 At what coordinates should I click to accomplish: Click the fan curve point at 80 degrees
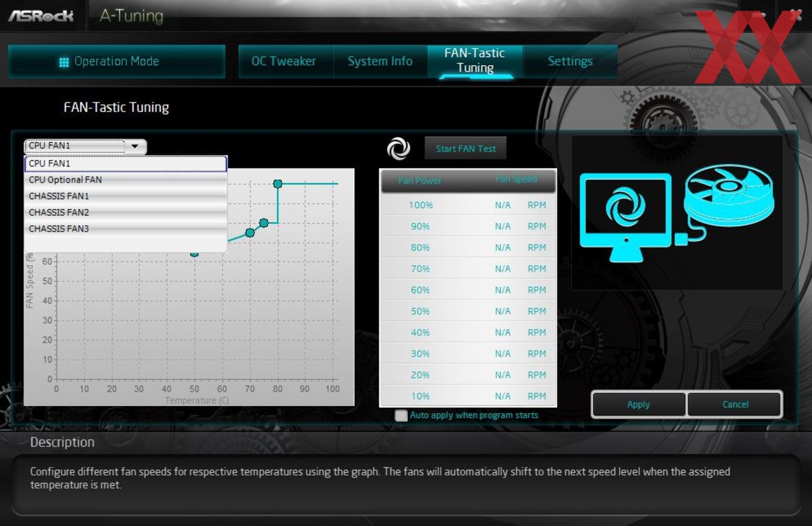tap(278, 184)
